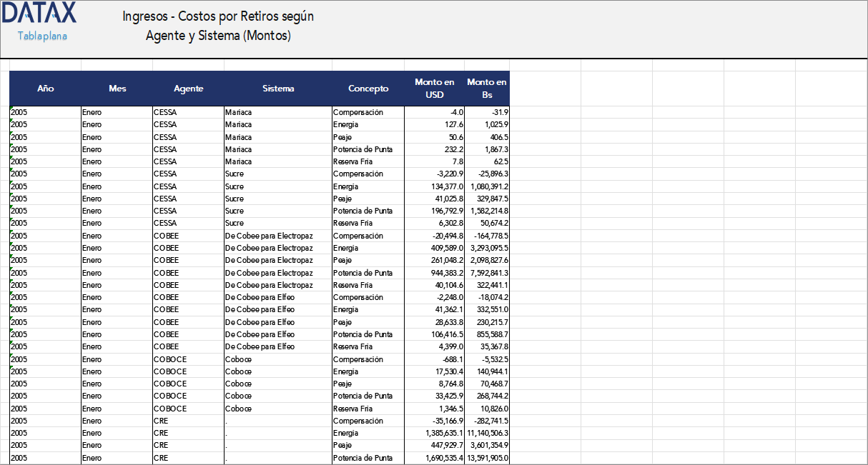This screenshot has width=868, height=465.
Task: Select the Sistema column header
Action: (278, 89)
